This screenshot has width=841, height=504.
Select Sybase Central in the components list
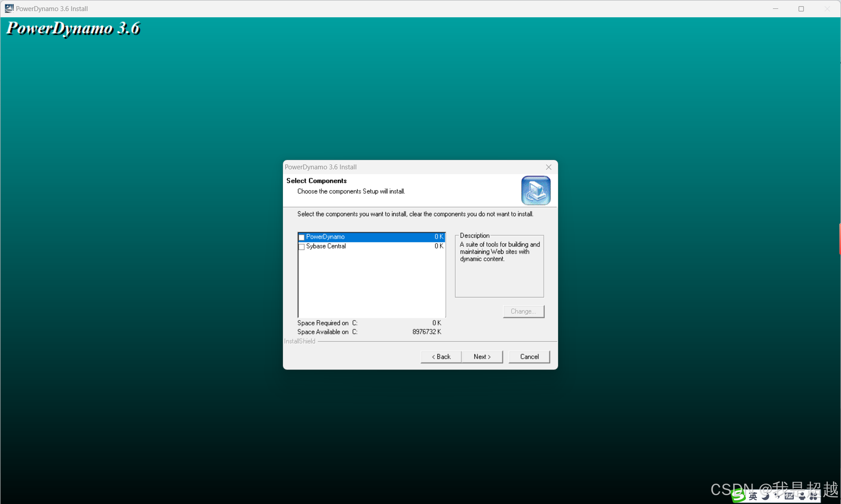[326, 246]
